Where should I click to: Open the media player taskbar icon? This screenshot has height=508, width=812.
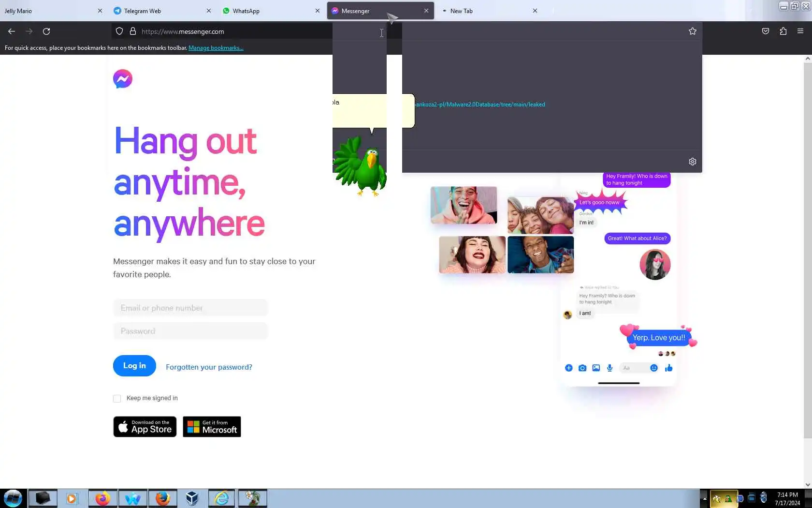tap(72, 498)
